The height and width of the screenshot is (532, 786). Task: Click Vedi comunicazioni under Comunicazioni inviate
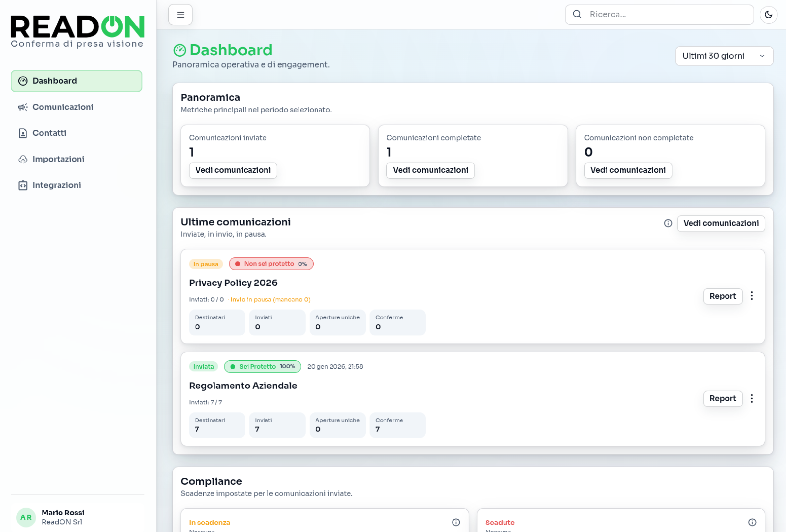[x=233, y=170]
